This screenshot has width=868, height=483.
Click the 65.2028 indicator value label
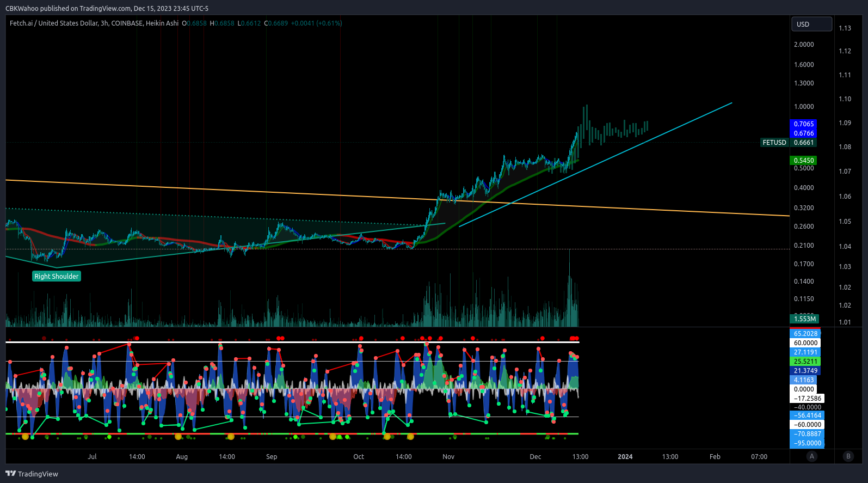805,334
